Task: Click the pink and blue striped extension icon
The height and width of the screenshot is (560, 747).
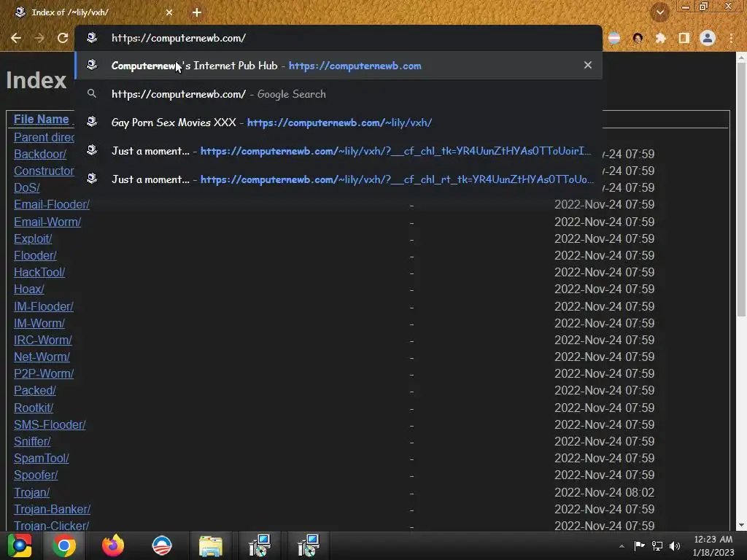Action: click(614, 38)
